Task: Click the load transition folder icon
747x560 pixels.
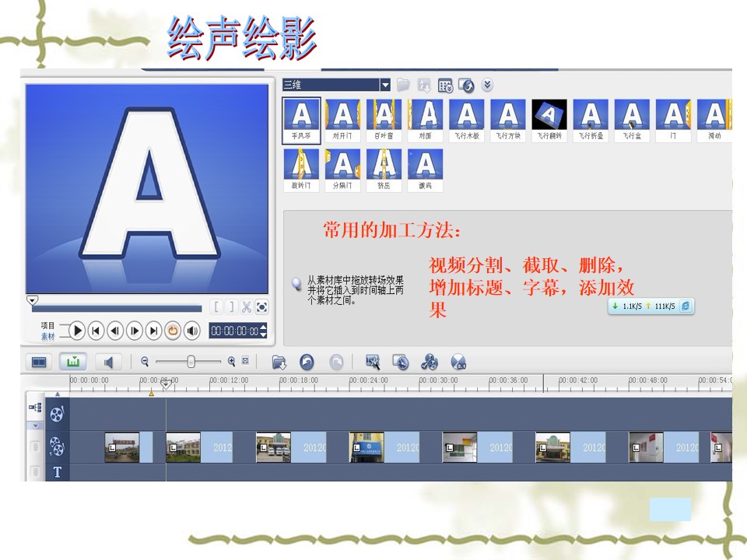Action: click(403, 85)
